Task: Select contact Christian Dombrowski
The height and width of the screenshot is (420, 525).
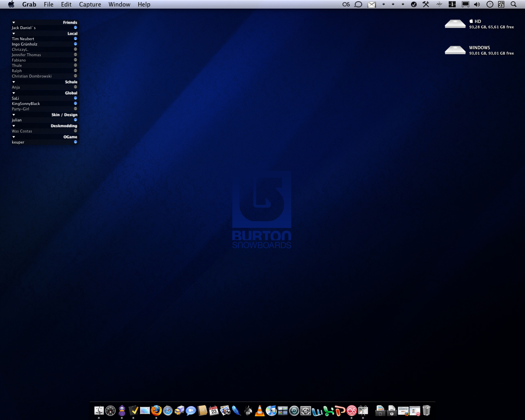Action: tap(44, 76)
